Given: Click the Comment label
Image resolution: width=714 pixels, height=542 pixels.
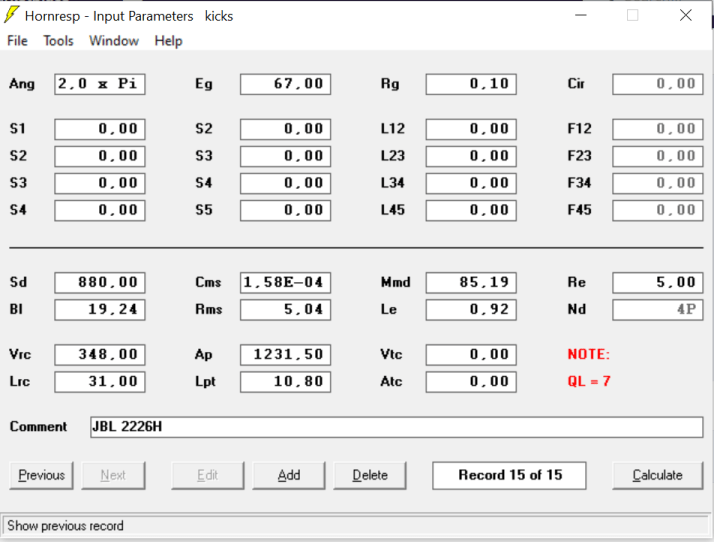Looking at the screenshot, I should [38, 427].
